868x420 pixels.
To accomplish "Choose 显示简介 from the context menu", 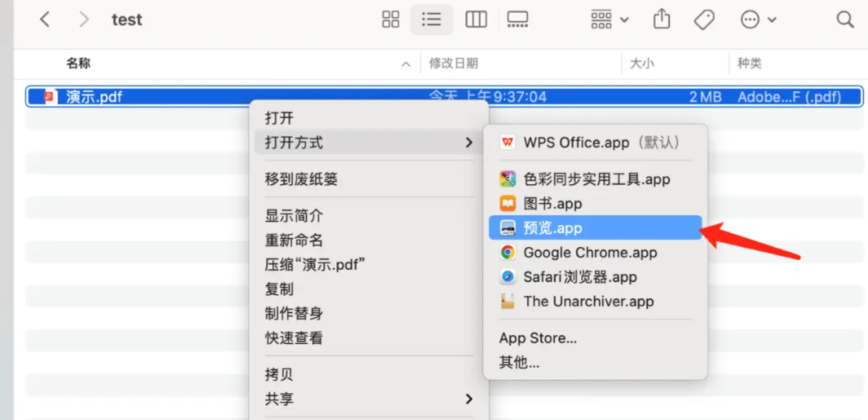I will (370, 215).
